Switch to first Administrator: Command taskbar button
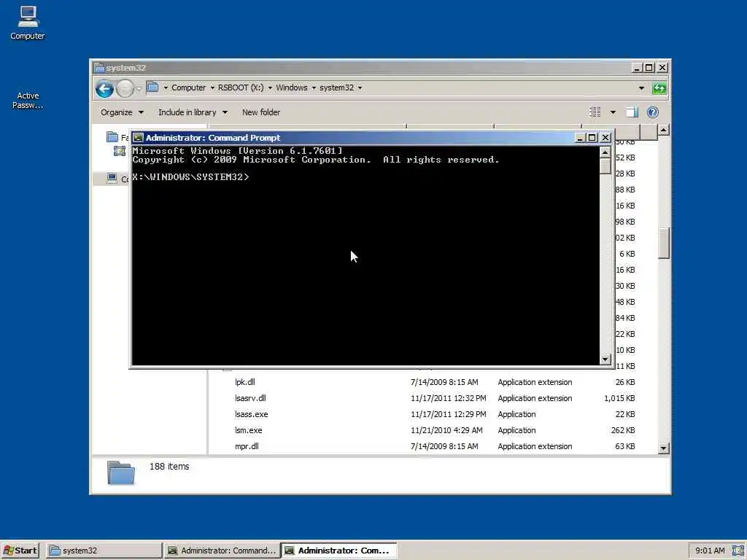The width and height of the screenshot is (747, 560). click(x=222, y=551)
